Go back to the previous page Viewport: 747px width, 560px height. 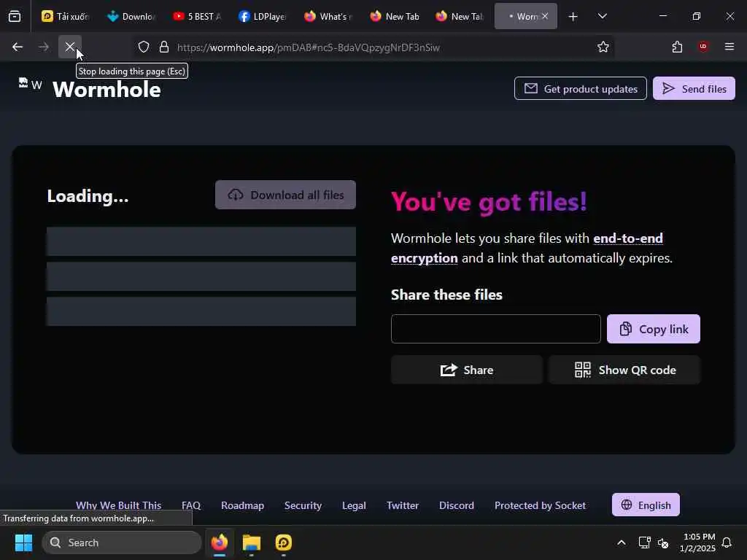pos(18,47)
